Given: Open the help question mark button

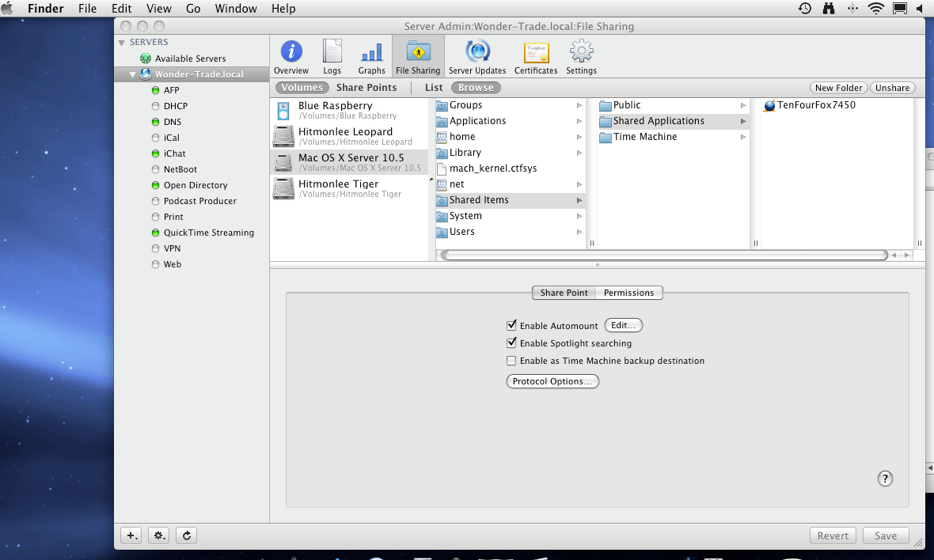Looking at the screenshot, I should [x=885, y=479].
